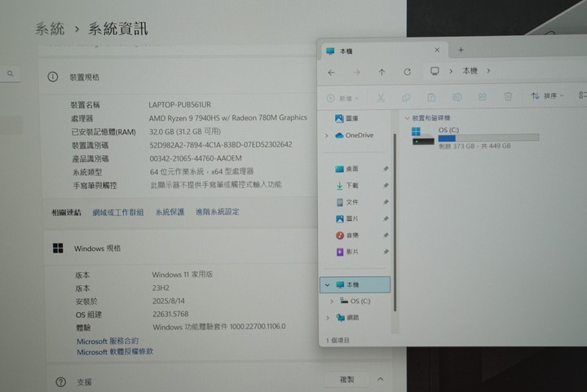Open the 系統保護 link

(x=170, y=212)
